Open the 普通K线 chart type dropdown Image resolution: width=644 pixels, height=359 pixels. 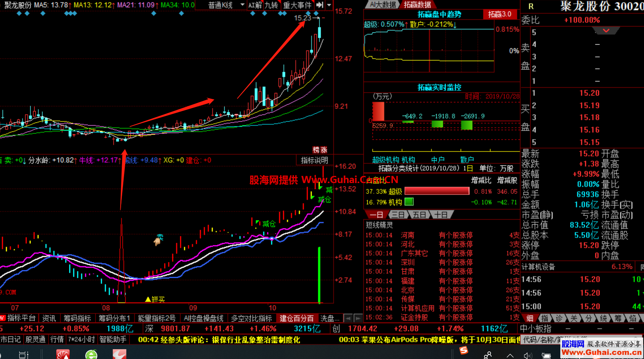click(226, 5)
